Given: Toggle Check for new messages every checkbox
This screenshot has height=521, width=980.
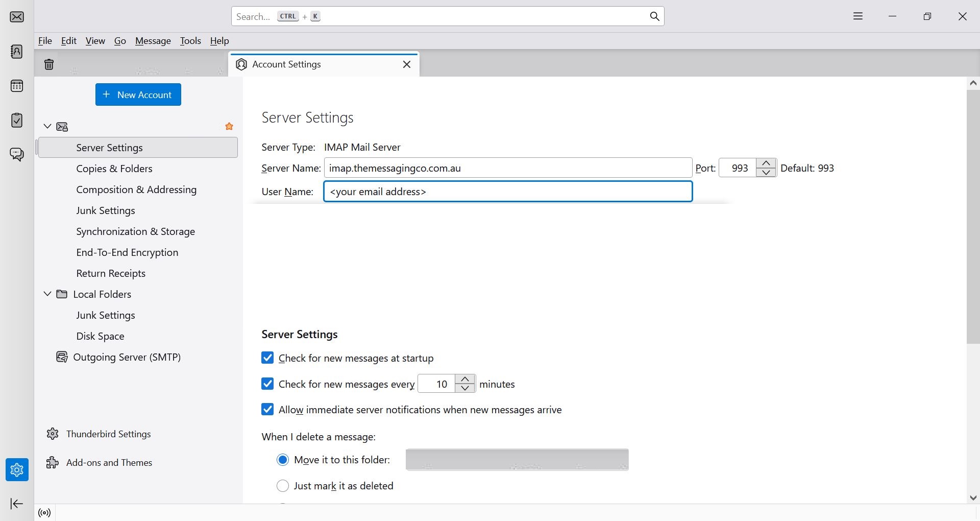Looking at the screenshot, I should click(267, 384).
